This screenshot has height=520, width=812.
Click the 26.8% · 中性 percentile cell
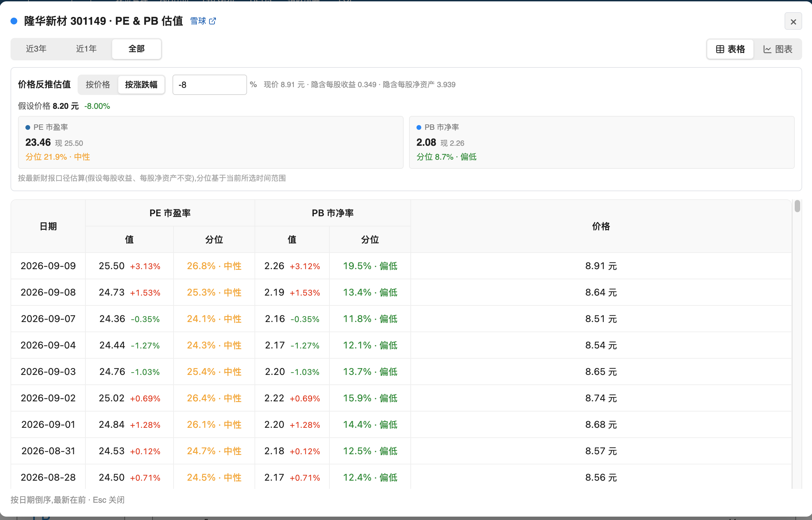pyautogui.click(x=214, y=266)
